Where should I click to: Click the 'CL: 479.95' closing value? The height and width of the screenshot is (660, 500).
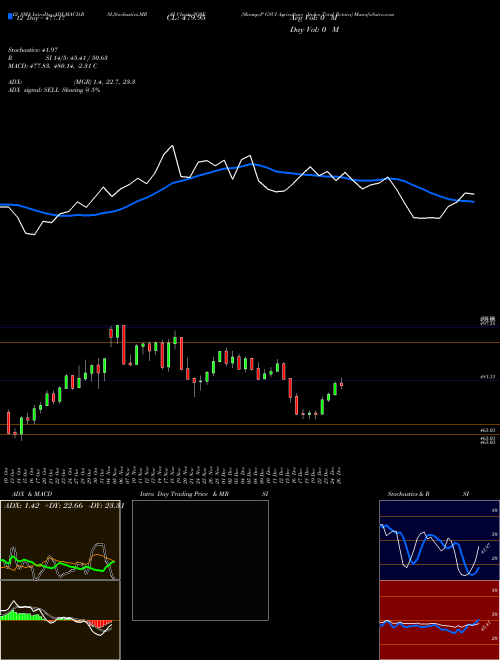pyautogui.click(x=186, y=18)
